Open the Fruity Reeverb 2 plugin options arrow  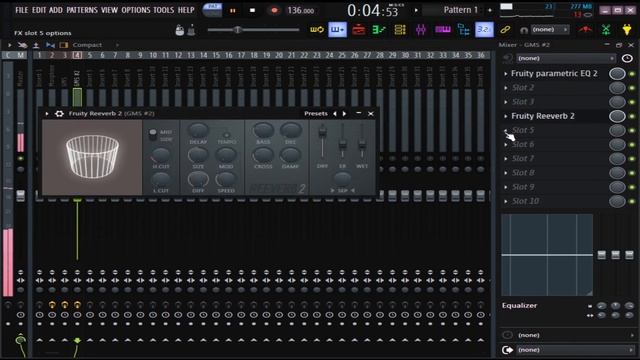pyautogui.click(x=47, y=113)
